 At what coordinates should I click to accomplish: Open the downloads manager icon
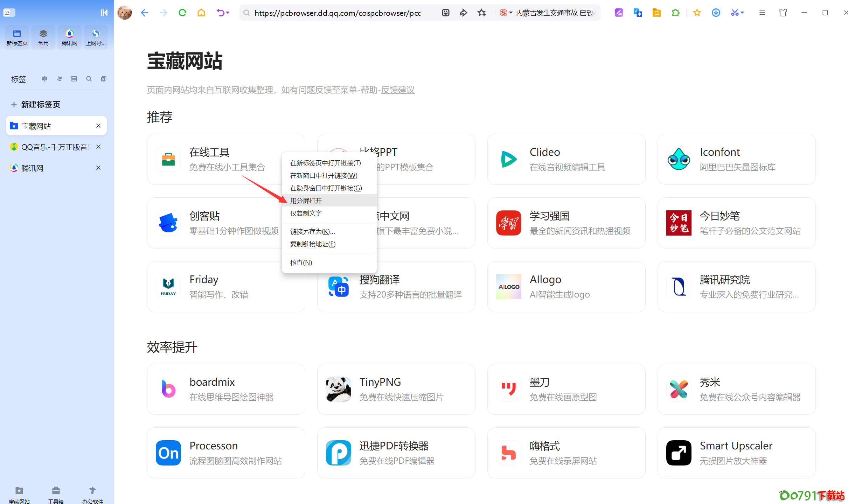coord(716,13)
